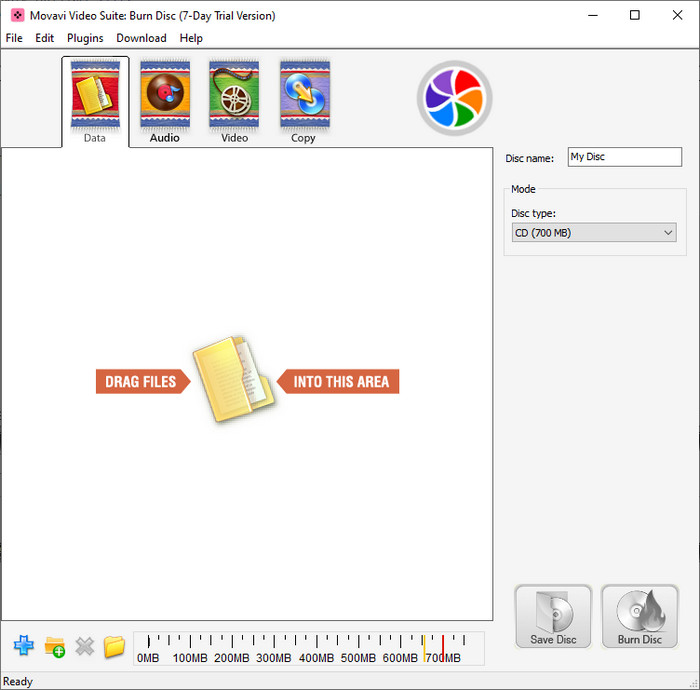
Task: Click the blue plus add files icon
Action: click(x=24, y=645)
